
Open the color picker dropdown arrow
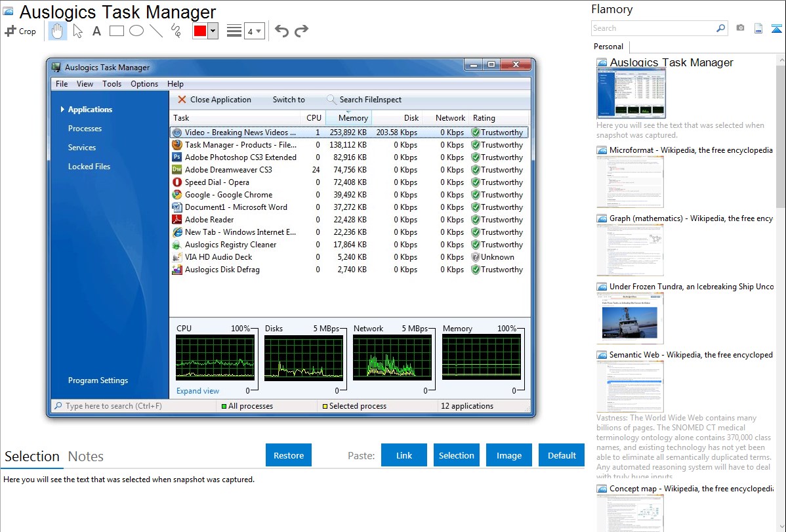[213, 31]
